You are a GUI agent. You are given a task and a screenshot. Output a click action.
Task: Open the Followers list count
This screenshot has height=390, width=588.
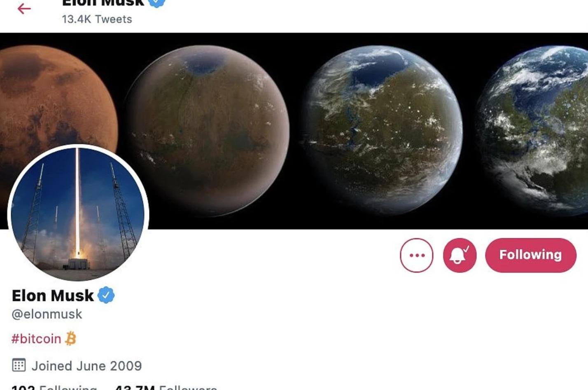(166, 388)
